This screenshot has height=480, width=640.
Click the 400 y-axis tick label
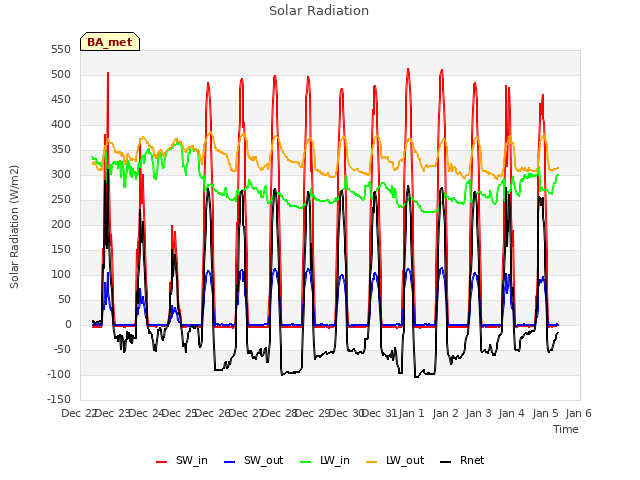[61, 124]
